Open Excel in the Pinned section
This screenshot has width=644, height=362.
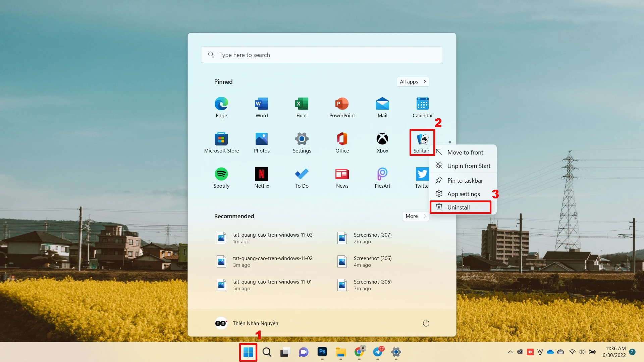(x=302, y=108)
